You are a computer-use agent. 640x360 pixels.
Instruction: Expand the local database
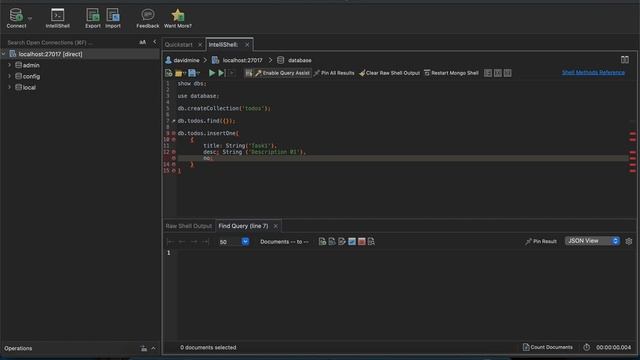click(9, 87)
